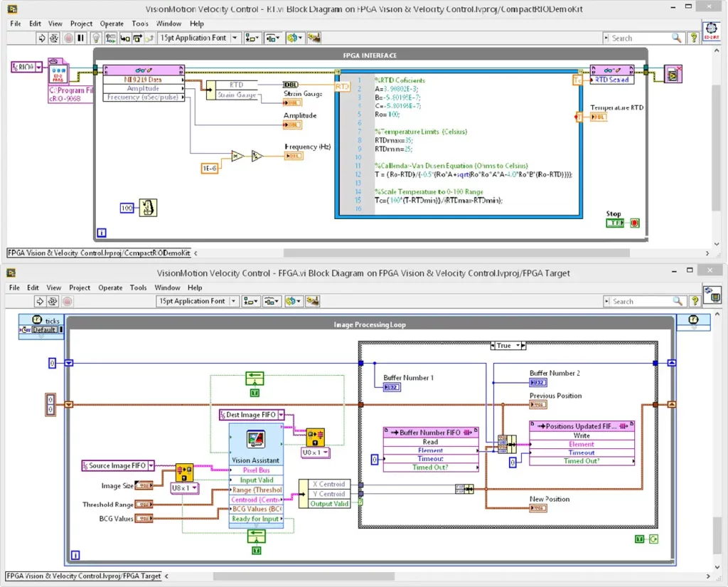Open Tools menu in RT.vi window
Image resolution: width=728 pixels, height=587 pixels.
tap(140, 23)
